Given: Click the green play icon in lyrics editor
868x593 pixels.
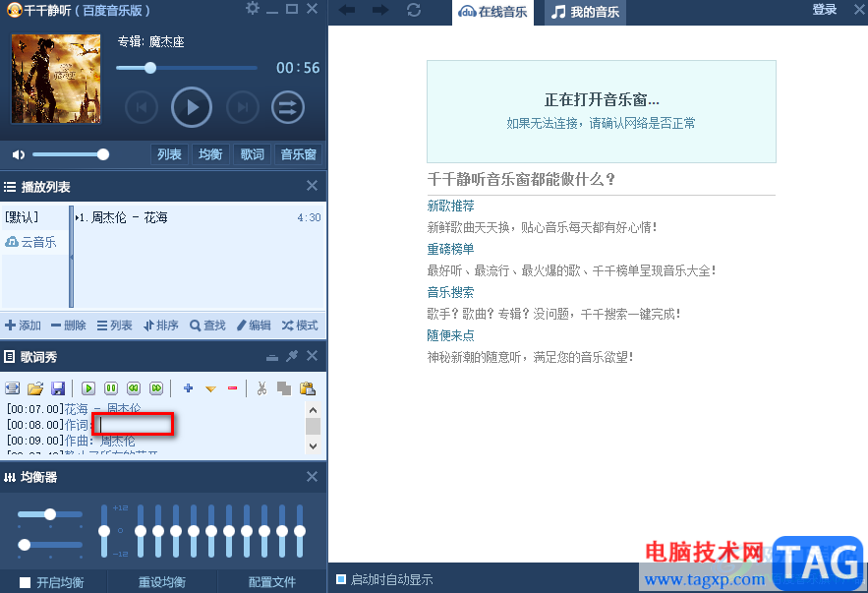Looking at the screenshot, I should (88, 388).
